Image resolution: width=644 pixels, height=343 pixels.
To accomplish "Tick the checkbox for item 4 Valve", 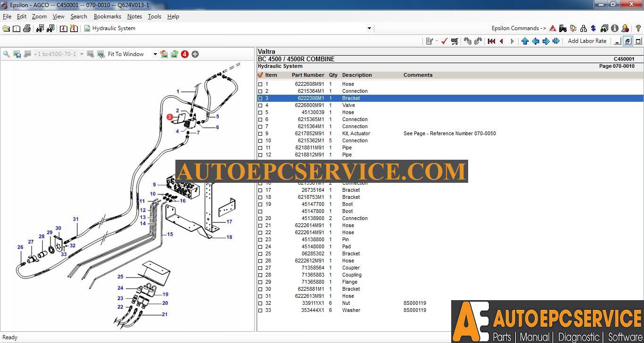I will (260, 106).
